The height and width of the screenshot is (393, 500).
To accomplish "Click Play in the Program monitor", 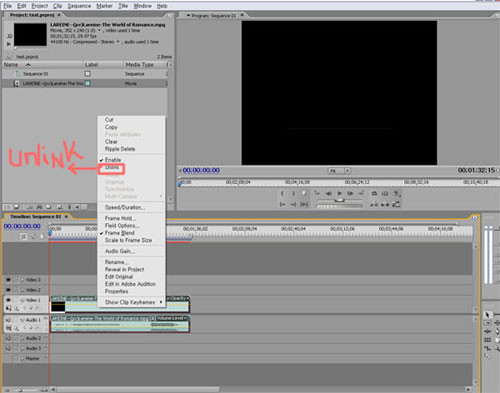I will (339, 193).
